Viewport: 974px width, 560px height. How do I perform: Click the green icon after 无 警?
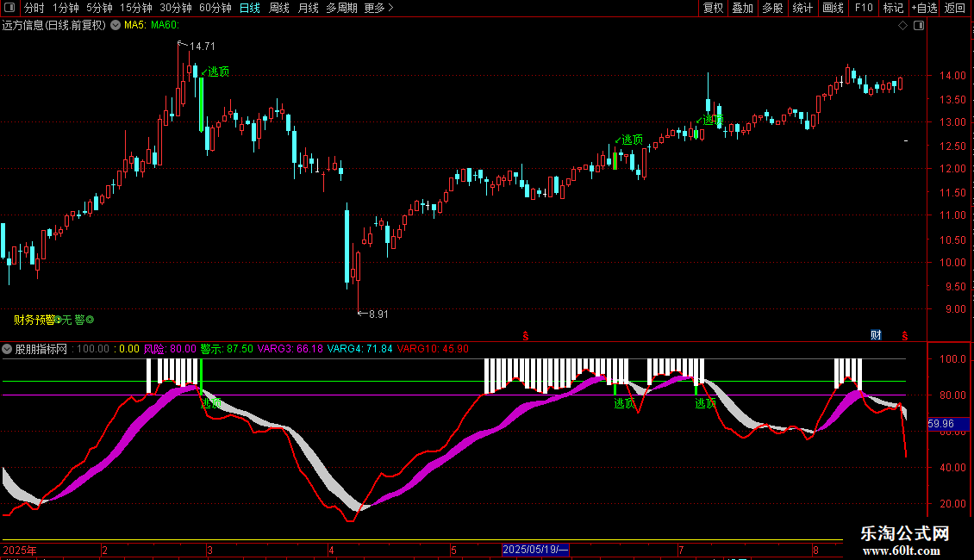coord(90,320)
